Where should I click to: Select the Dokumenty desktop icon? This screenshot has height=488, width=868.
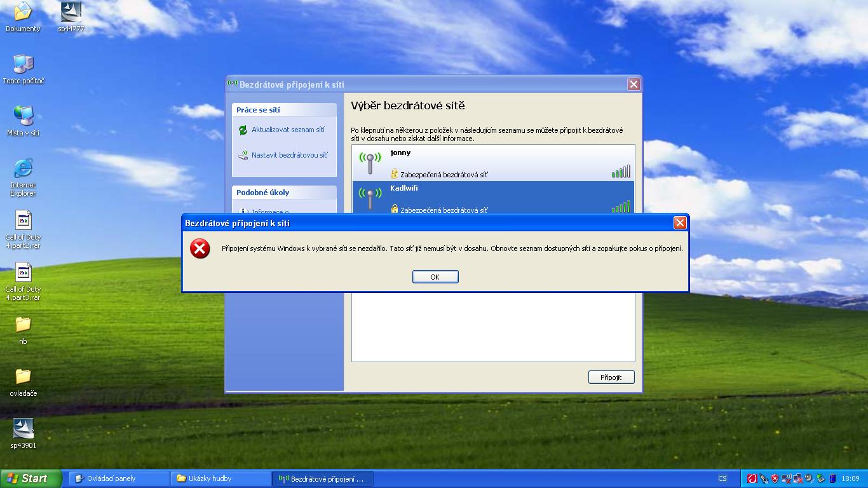23,17
